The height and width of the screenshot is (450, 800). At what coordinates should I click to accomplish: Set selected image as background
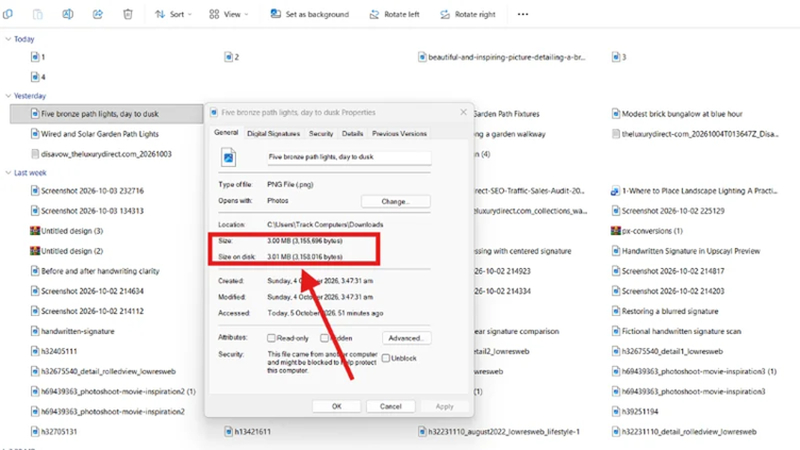tap(310, 14)
